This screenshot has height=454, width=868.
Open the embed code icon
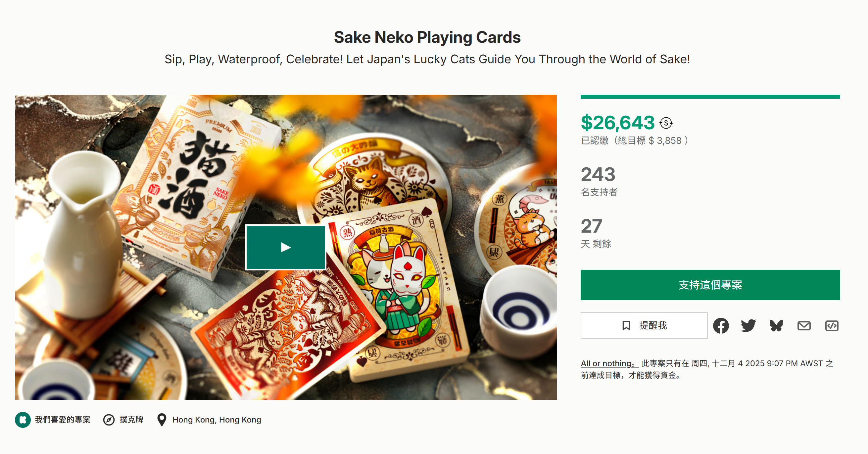click(x=831, y=325)
